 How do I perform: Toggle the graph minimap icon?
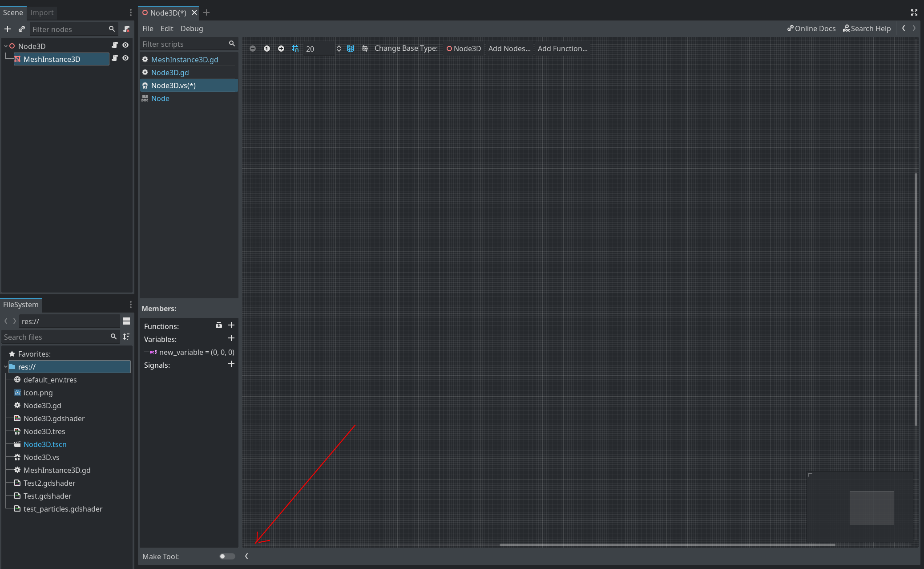351,49
